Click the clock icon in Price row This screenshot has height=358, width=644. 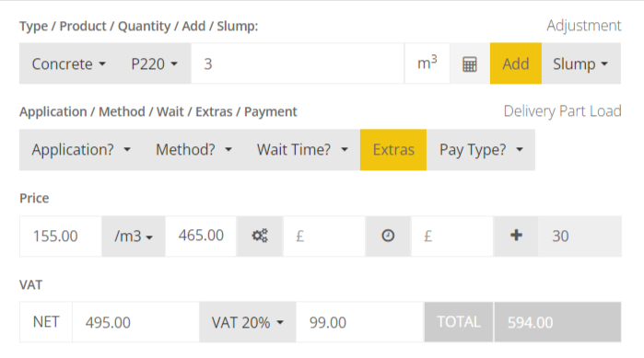[388, 237]
